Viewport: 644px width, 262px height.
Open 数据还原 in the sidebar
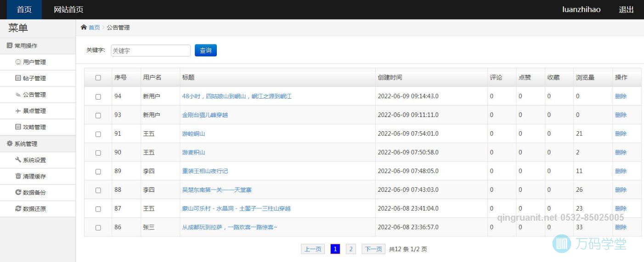pos(38,208)
